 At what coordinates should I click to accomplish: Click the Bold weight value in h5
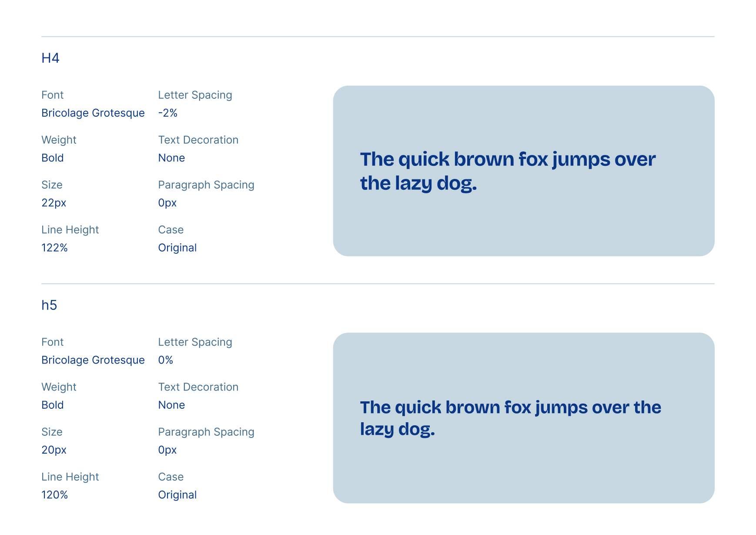tap(53, 405)
